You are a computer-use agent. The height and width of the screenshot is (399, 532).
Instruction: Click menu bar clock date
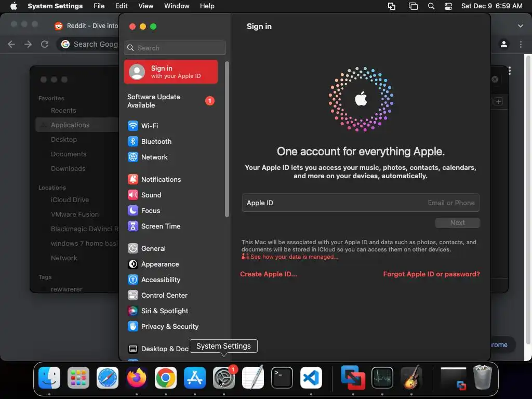point(491,6)
